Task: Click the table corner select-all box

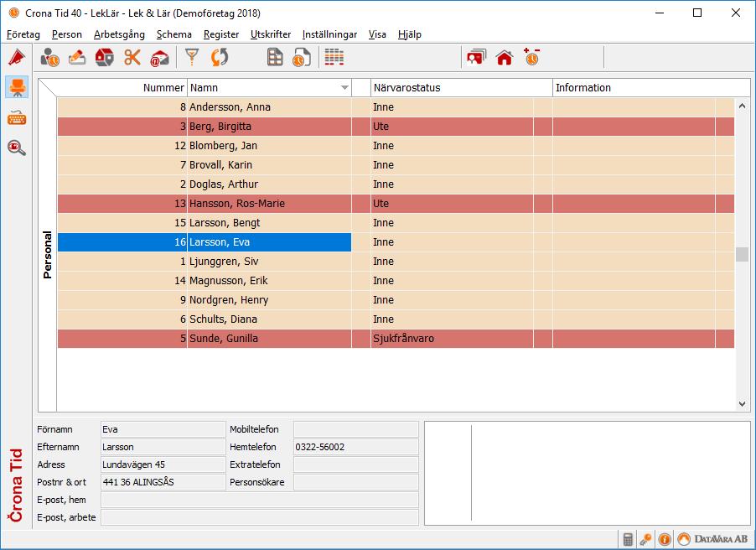Action: [x=47, y=88]
